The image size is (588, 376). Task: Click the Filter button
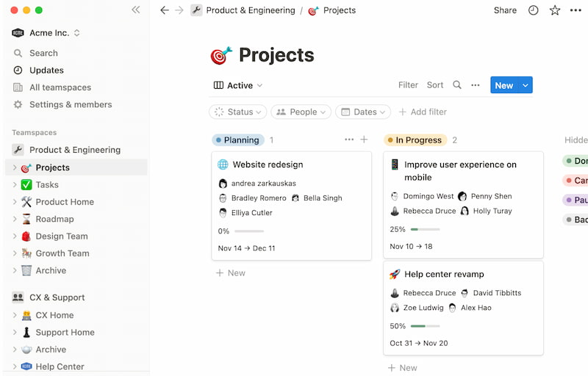click(x=408, y=85)
